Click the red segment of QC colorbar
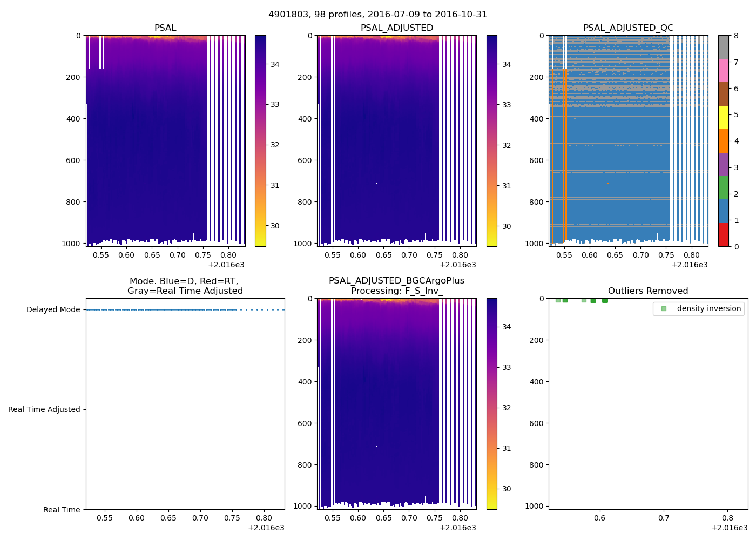This screenshot has height=540, width=756. pos(723,235)
